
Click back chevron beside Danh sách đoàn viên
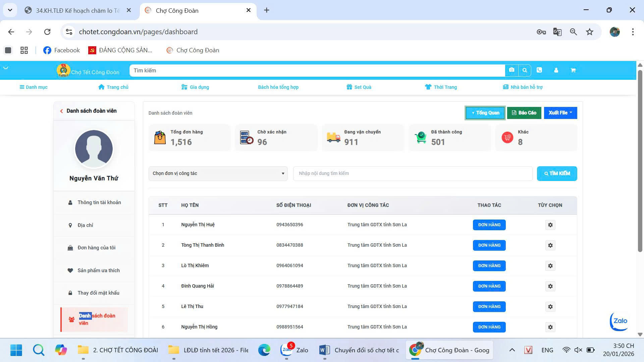(x=61, y=111)
